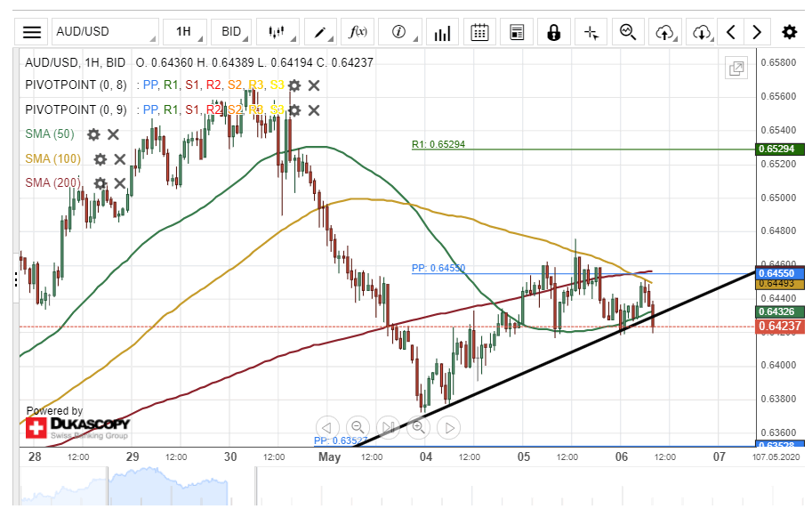
Task: Click the highlighted overview navigator range
Action: click(x=168, y=486)
